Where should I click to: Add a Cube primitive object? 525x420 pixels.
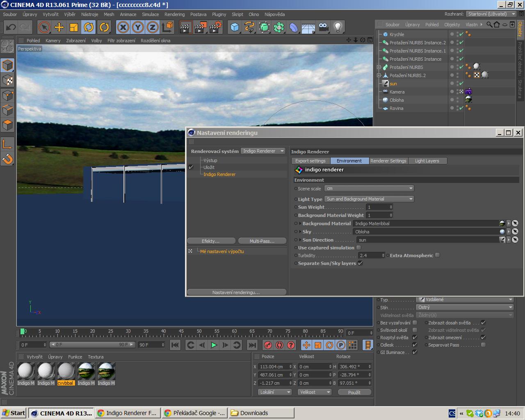tap(235, 27)
